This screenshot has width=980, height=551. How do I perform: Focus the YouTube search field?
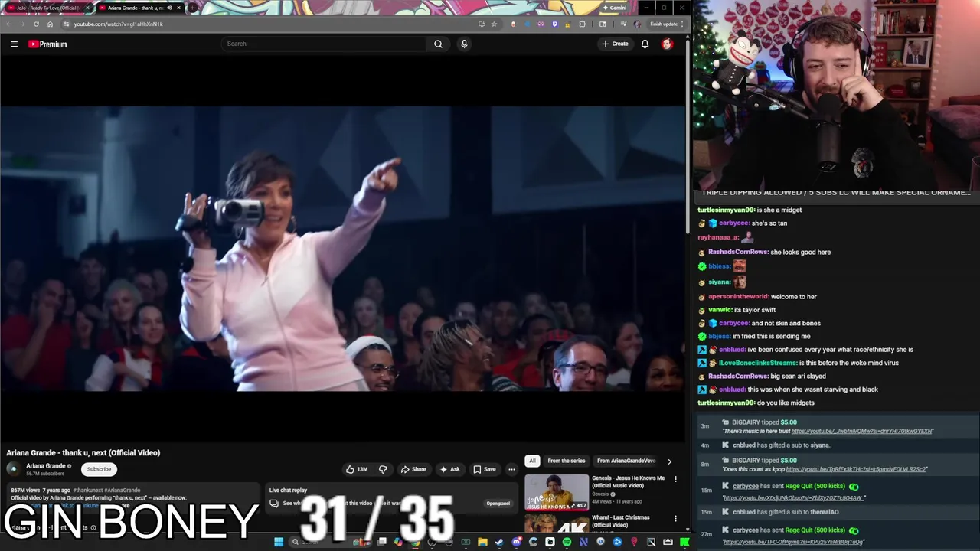tap(325, 44)
